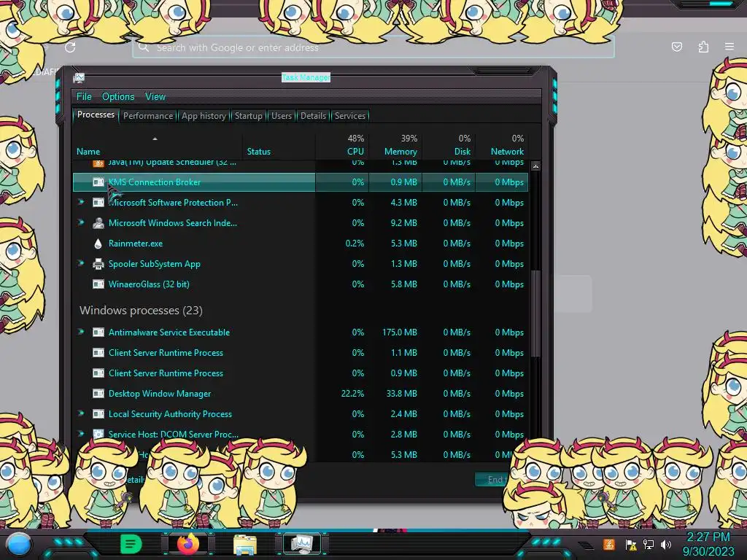Open the Options menu in Task Manager

pyautogui.click(x=118, y=97)
